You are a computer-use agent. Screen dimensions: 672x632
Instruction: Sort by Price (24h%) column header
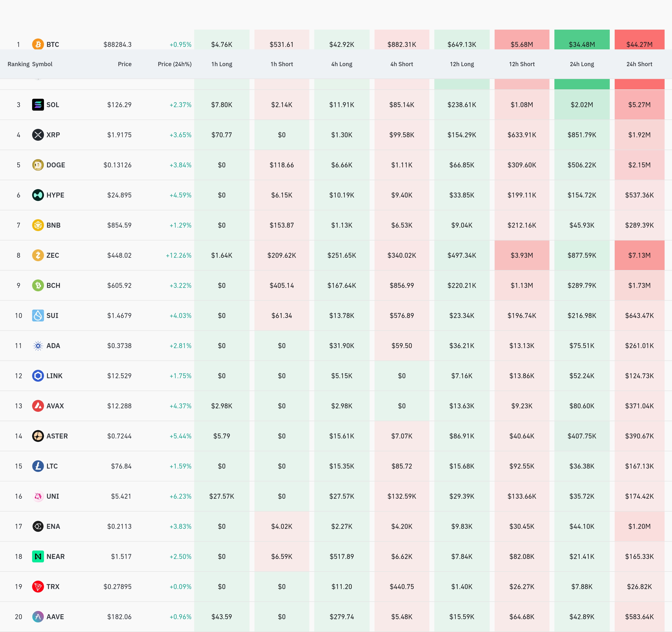click(174, 64)
